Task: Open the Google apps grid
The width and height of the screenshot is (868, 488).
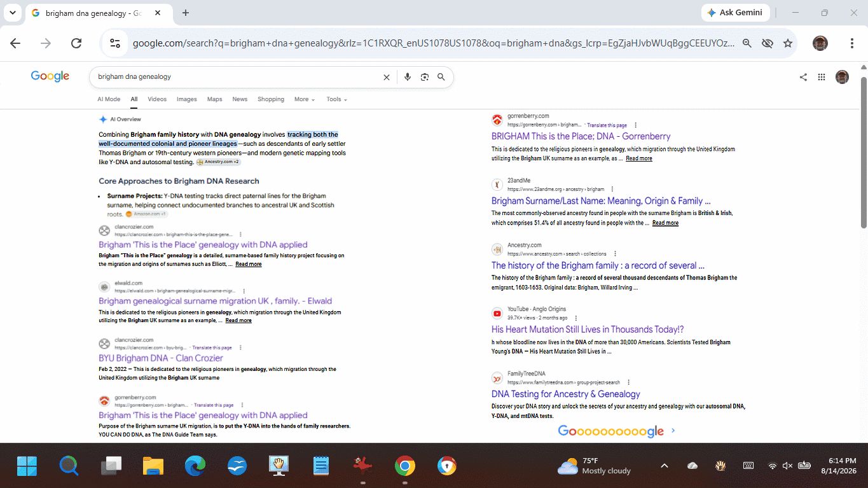Action: [x=822, y=77]
